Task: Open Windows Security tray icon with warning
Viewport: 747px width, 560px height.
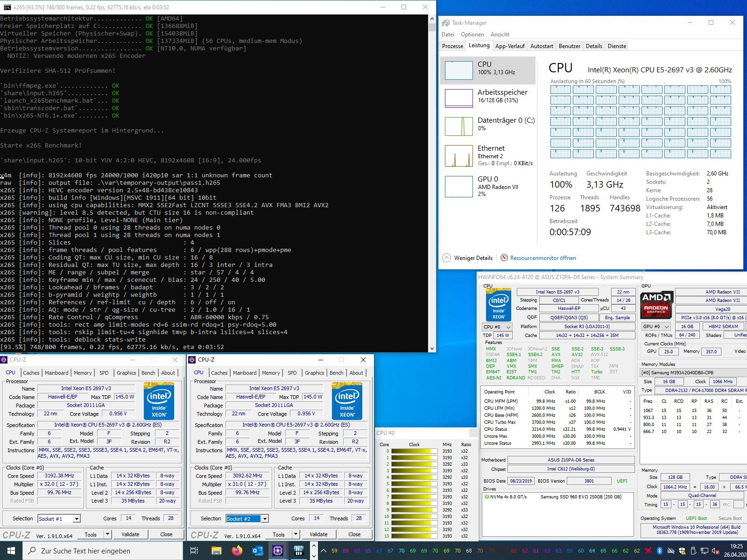Action: point(682,551)
